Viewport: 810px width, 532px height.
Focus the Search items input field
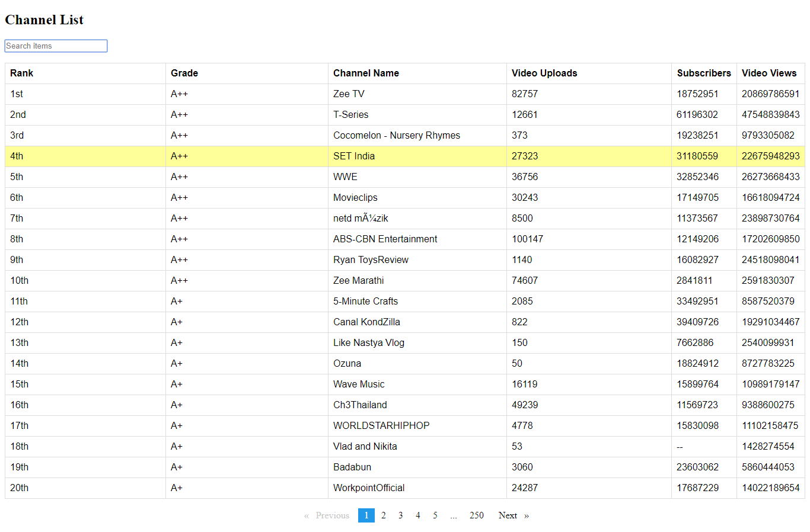(x=56, y=46)
